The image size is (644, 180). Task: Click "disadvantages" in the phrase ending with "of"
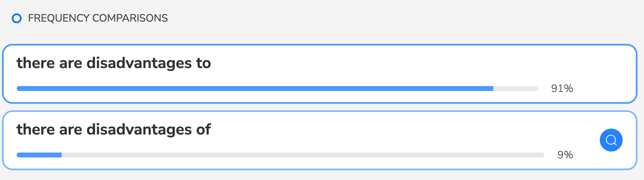tap(139, 130)
